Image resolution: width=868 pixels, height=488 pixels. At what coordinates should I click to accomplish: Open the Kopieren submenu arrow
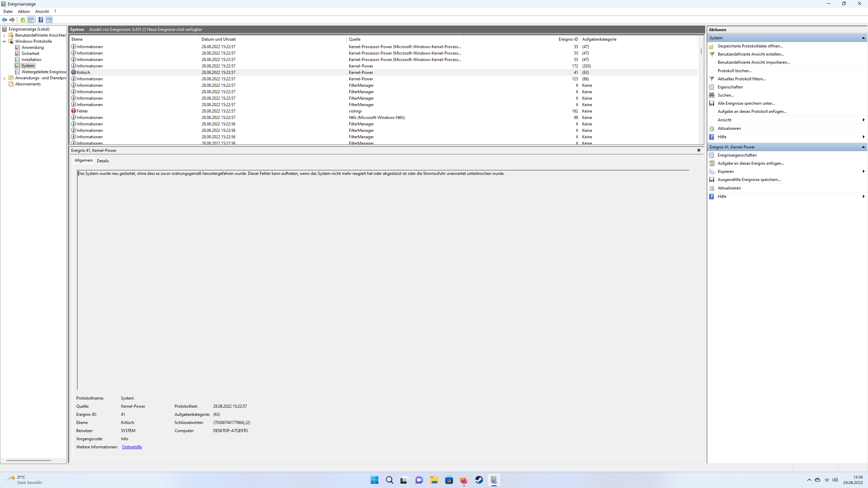(863, 171)
